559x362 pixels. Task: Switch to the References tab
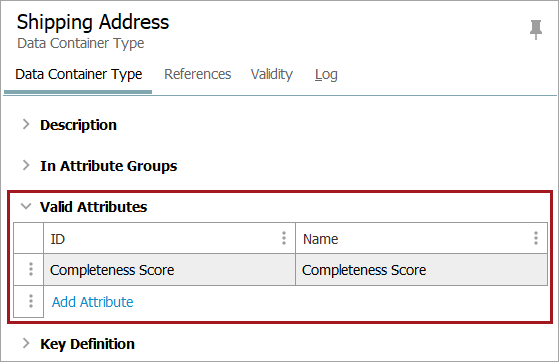(198, 74)
